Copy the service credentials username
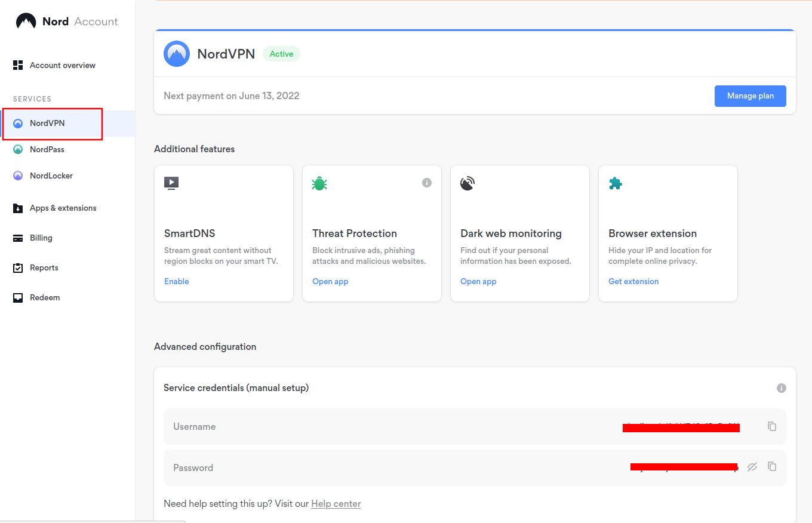This screenshot has width=812, height=523. [x=772, y=426]
